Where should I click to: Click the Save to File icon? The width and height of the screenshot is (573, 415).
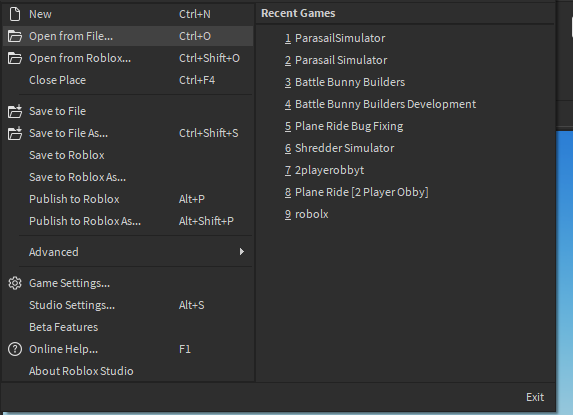click(15, 111)
